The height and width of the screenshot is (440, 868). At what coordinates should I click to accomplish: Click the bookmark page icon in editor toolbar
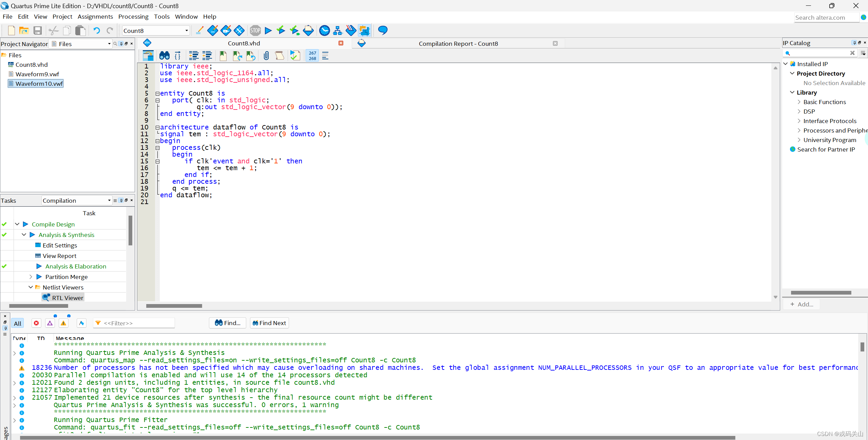point(223,56)
